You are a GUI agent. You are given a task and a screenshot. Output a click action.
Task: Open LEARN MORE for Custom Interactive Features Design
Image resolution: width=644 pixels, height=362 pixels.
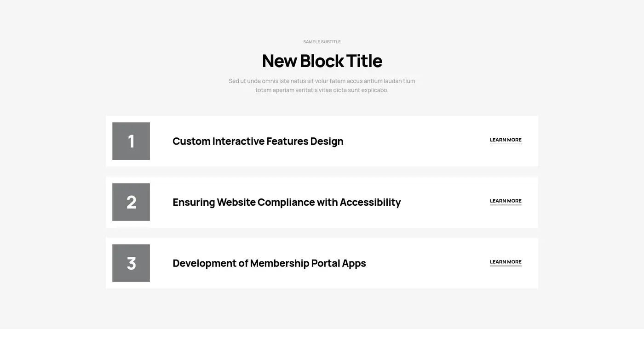pos(506,140)
